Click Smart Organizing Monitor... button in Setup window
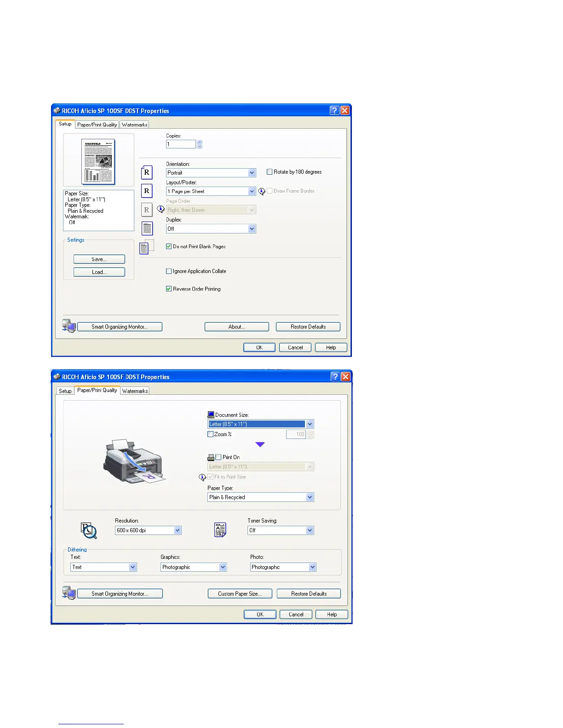The image size is (563, 728). 120,327
